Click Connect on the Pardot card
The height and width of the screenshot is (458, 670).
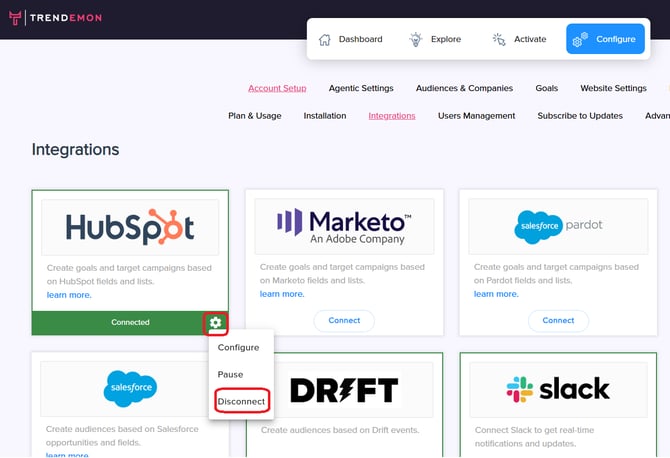tap(558, 320)
